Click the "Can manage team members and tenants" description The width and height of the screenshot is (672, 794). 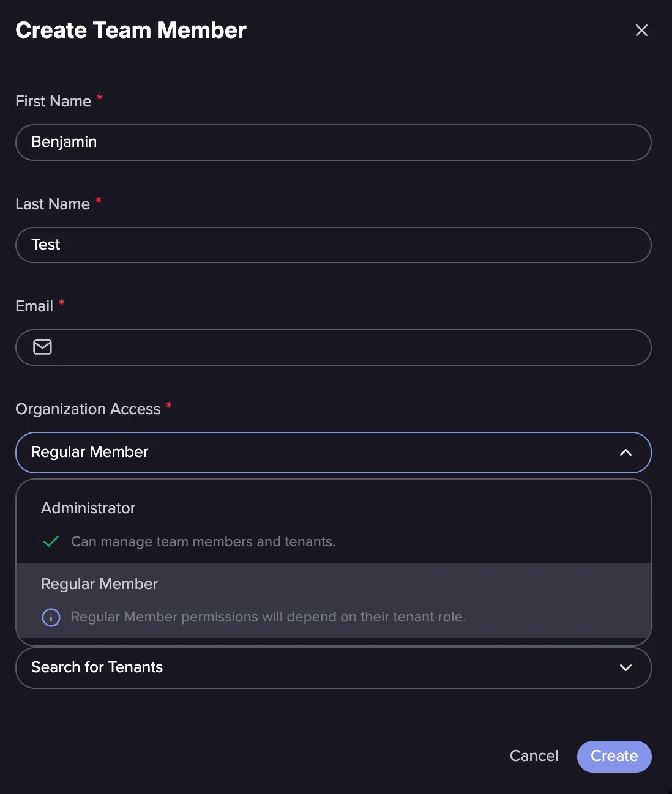(203, 542)
